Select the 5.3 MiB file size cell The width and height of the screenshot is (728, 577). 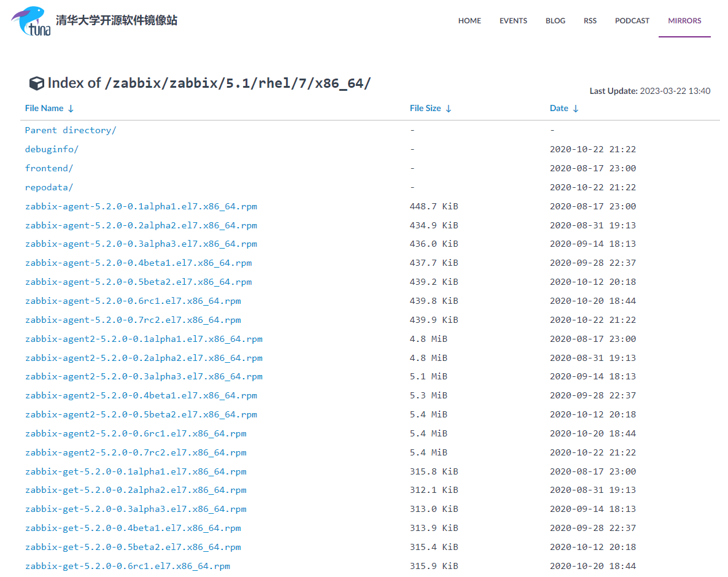(x=428, y=396)
